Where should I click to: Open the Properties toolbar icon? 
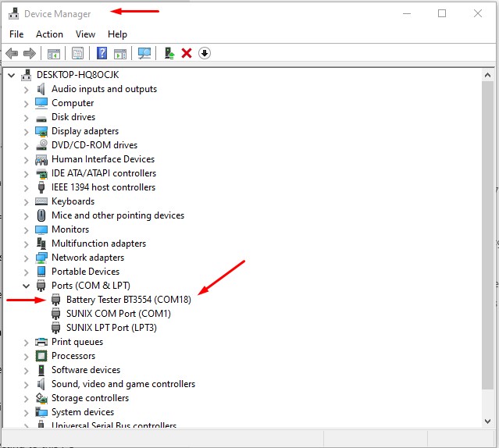77,53
